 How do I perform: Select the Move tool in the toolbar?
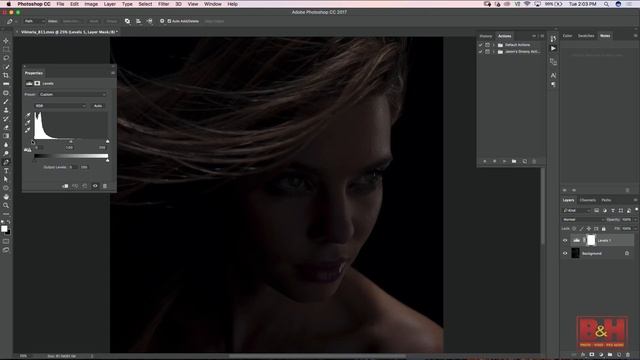pyautogui.click(x=6, y=41)
